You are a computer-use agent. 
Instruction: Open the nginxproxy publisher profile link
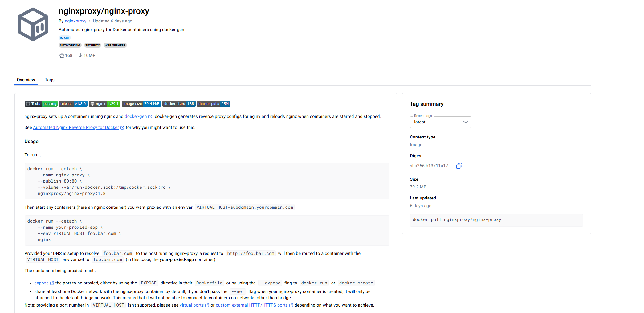coord(75,21)
